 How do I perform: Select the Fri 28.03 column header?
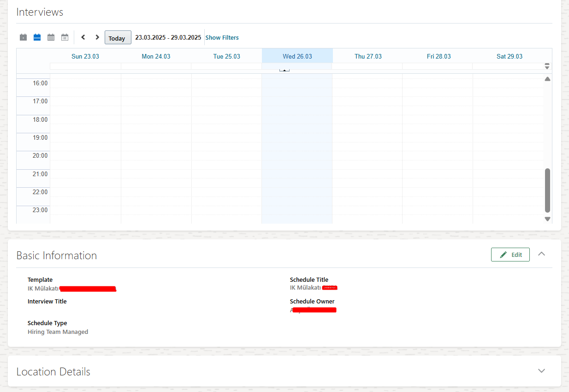439,56
